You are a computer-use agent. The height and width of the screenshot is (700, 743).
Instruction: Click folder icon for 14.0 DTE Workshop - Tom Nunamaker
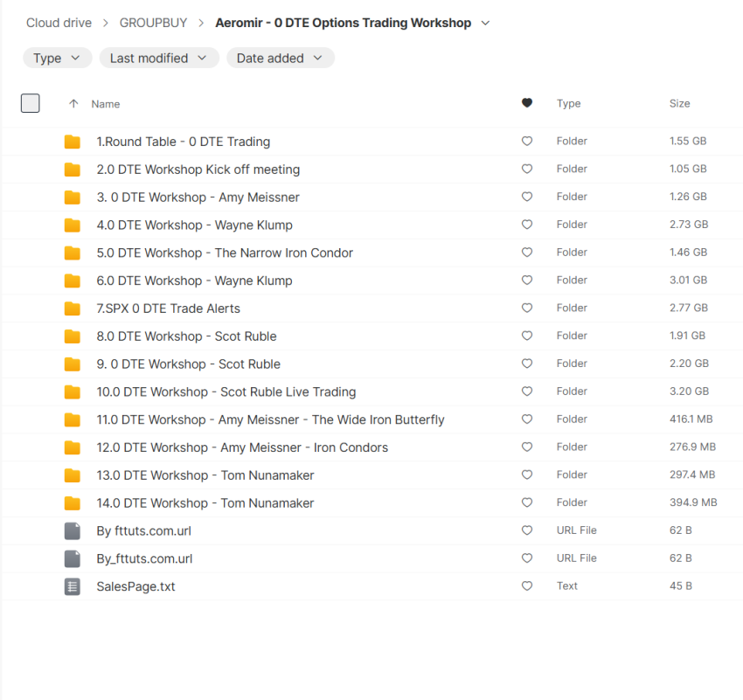pos(73,503)
